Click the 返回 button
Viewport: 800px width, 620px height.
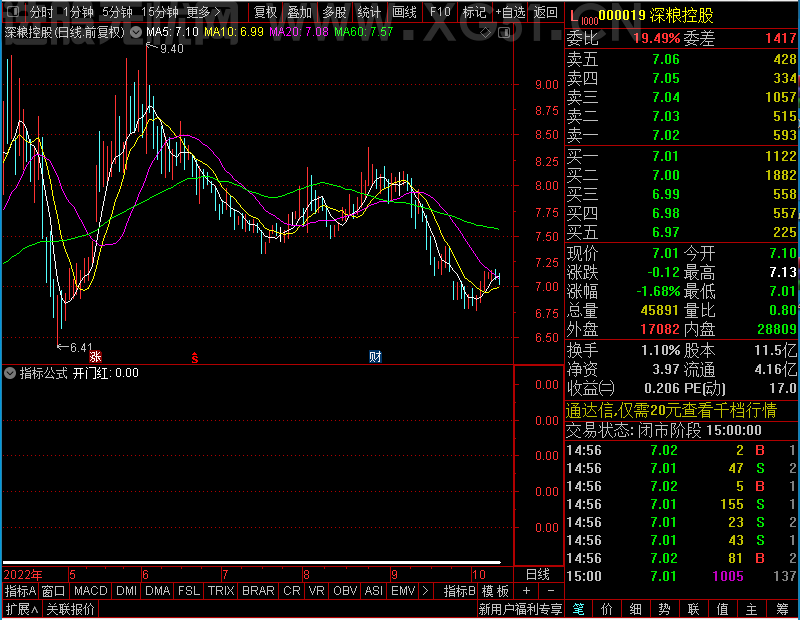click(545, 12)
